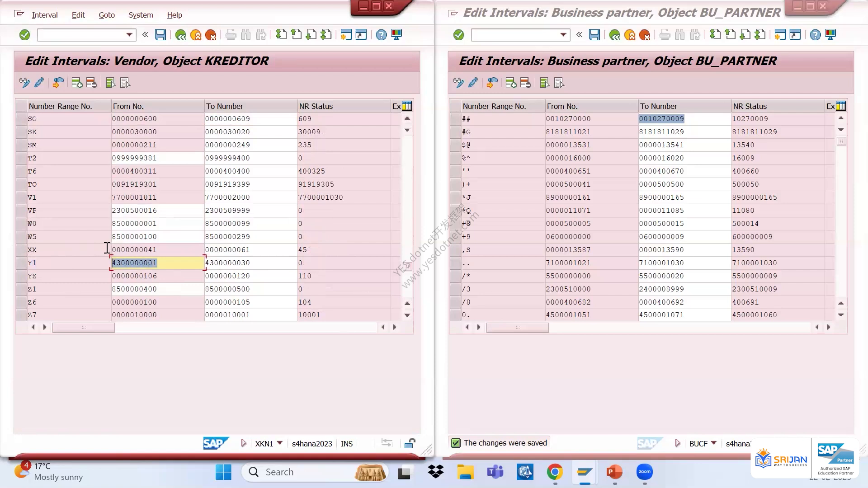Open the Edit menu
The height and width of the screenshot is (488, 868).
click(x=78, y=15)
